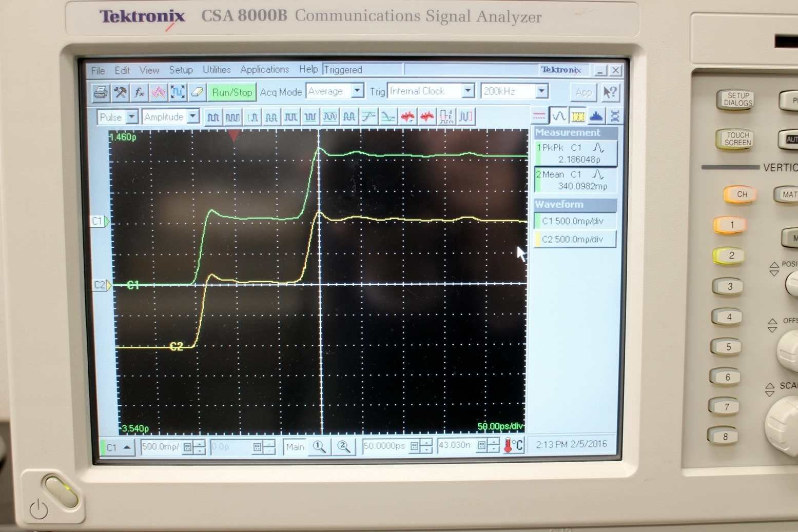798x532 pixels.
Task: Click the vertical scale 500.0mp/ field
Action: (161, 447)
